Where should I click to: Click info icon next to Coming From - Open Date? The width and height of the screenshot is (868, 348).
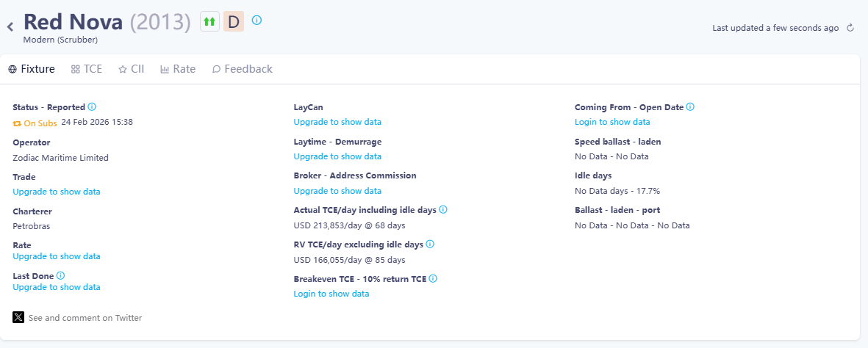point(690,107)
